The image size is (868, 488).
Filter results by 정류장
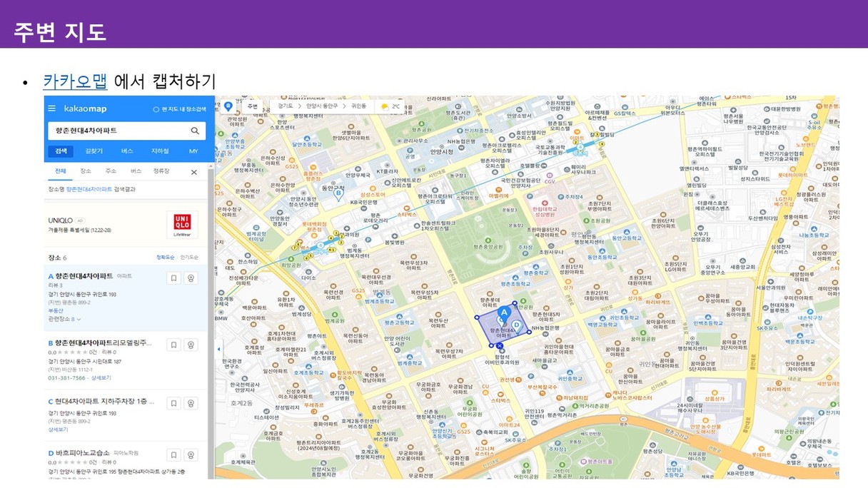(x=161, y=171)
